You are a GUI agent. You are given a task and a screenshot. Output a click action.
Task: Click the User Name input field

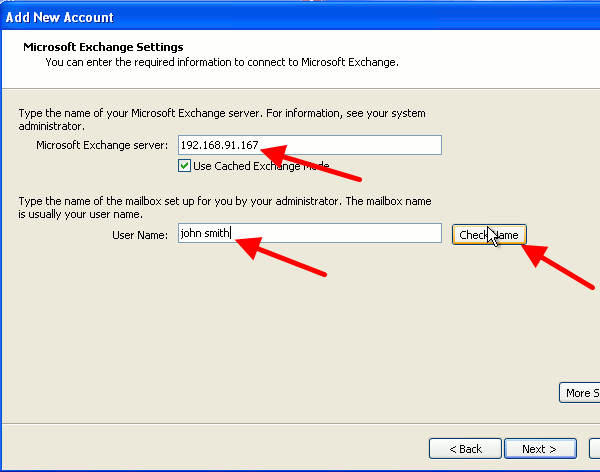(309, 233)
